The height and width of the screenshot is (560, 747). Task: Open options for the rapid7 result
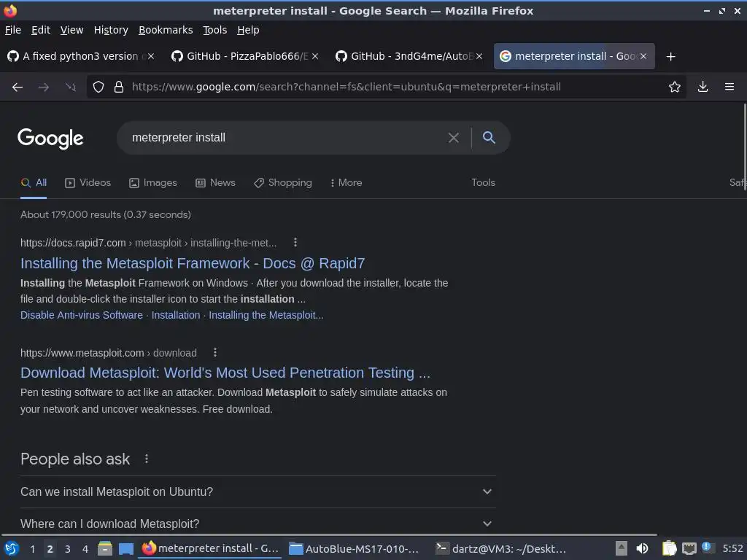point(295,242)
